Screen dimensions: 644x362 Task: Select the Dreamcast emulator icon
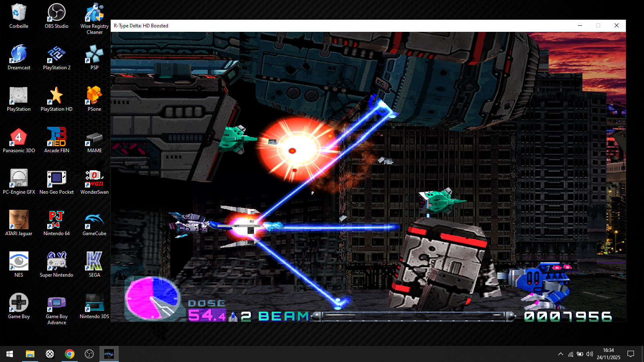pyautogui.click(x=19, y=57)
